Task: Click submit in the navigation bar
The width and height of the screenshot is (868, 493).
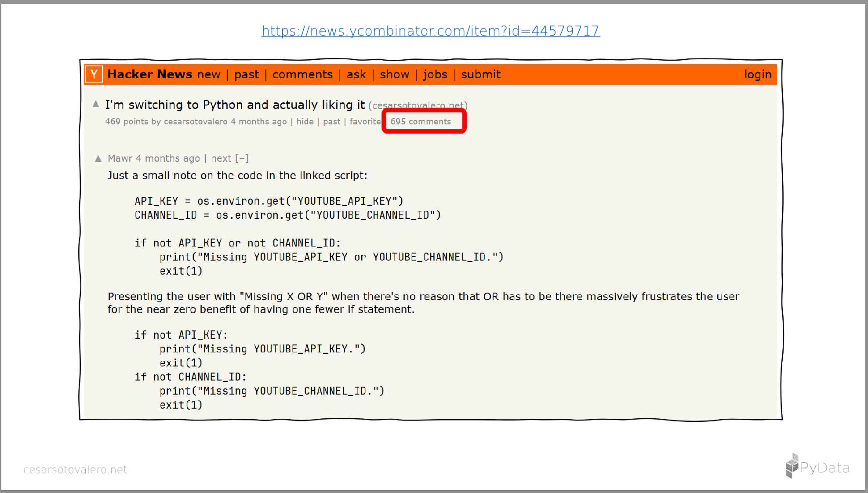Action: (480, 75)
